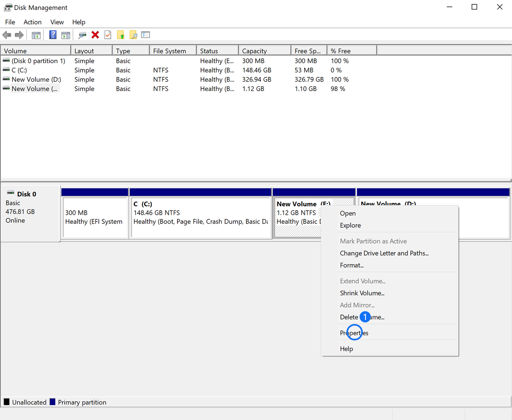The image size is (512, 420).
Task: Toggle the Show/Hide Console Tree icon
Action: click(36, 35)
